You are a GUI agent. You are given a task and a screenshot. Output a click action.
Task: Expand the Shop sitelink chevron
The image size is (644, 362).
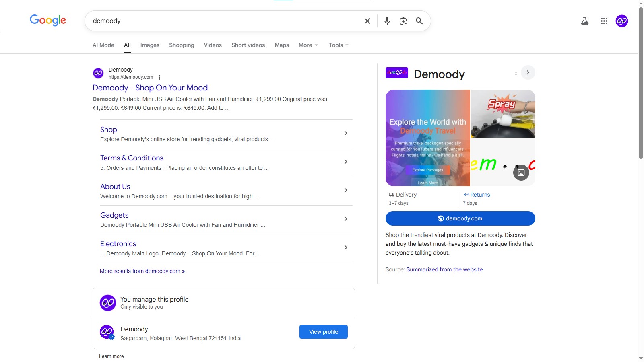(345, 133)
